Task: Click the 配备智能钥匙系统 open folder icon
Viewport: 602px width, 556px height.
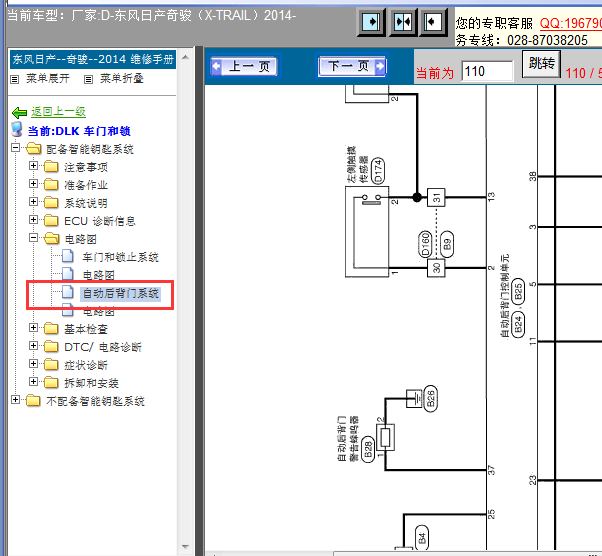Action: click(x=34, y=149)
